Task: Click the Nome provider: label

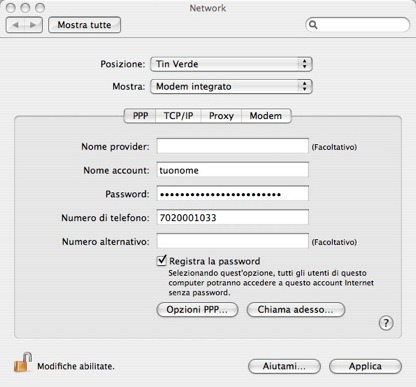Action: (115, 147)
